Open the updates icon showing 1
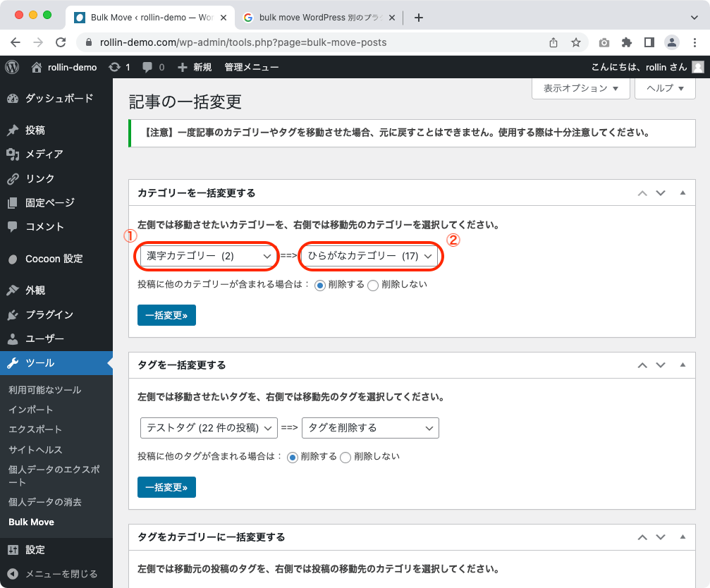Viewport: 710px width, 588px height. [120, 67]
